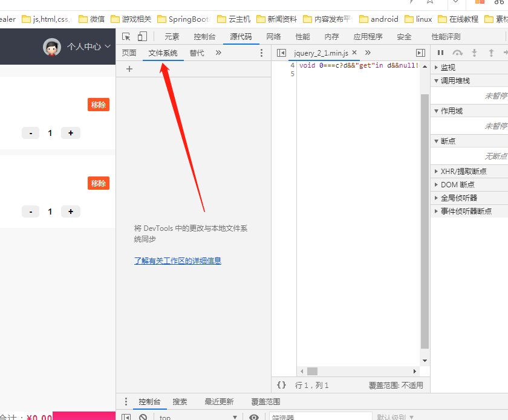Clear the console icon
Image resolution: width=508 pixels, height=420 pixels.
point(143,418)
